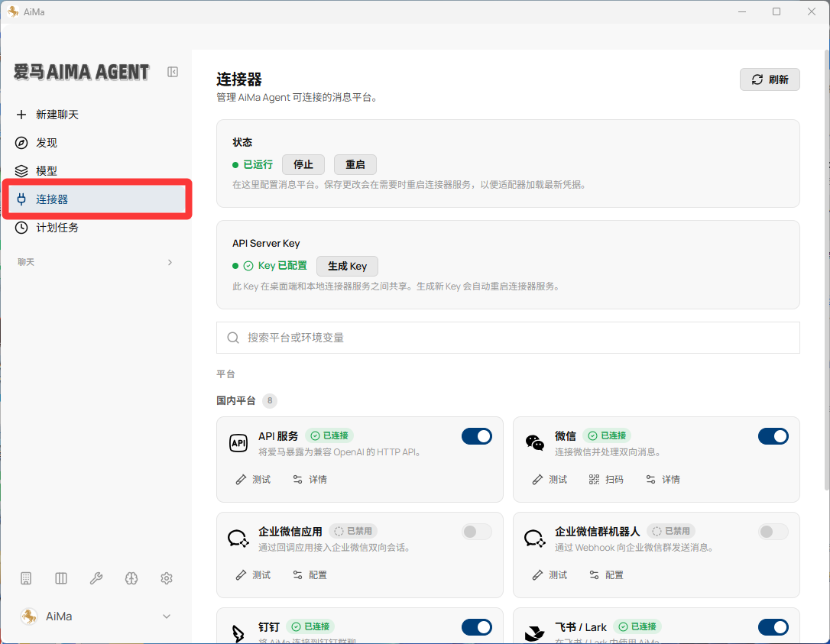The height and width of the screenshot is (644, 830).
Task: Click the 企业微信群机器人 chat bubble icon
Action: click(535, 539)
